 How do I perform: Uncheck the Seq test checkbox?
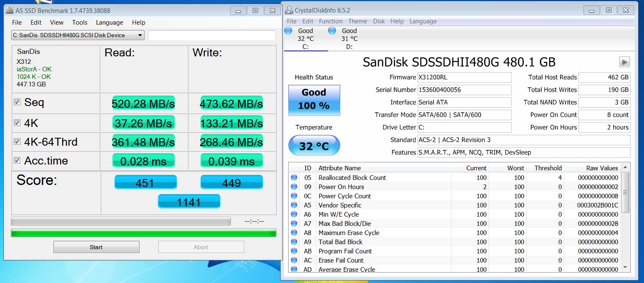coord(17,102)
